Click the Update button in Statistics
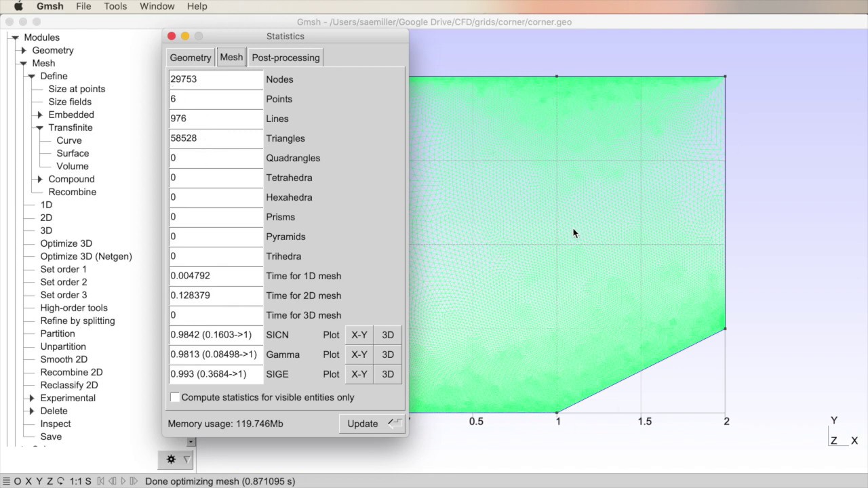Screen dimensions: 868x488 point(372,424)
